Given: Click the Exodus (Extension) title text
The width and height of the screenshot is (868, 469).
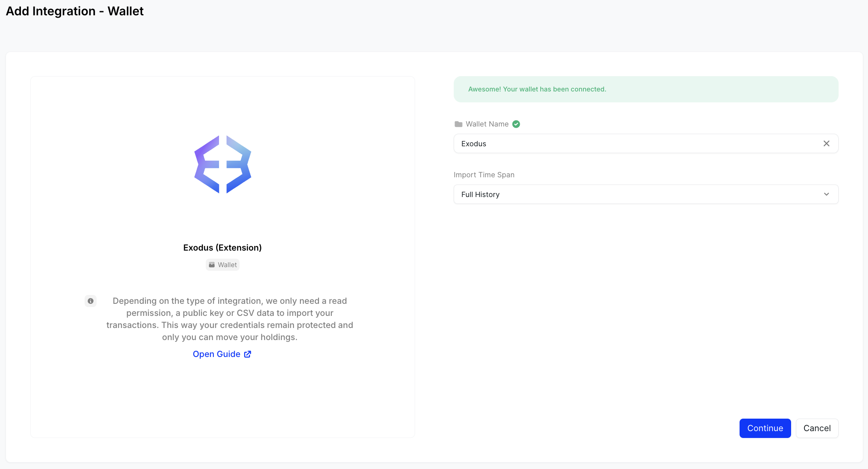Looking at the screenshot, I should point(222,248).
